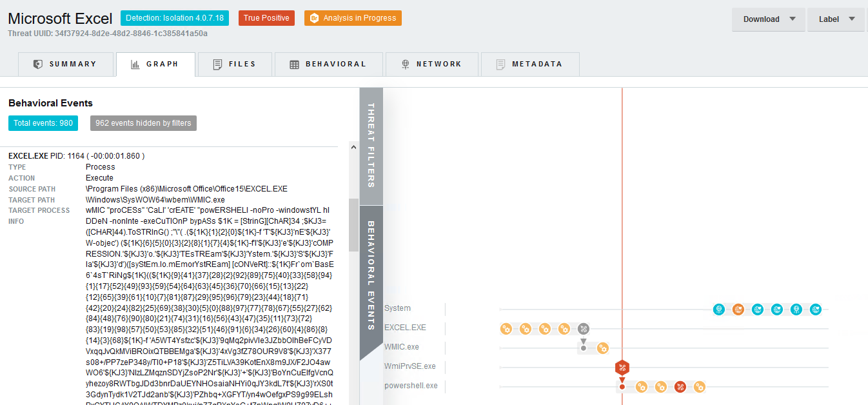The height and width of the screenshot is (405, 868).
Task: Select the second gear event in powershell.exe row
Action: pyautogui.click(x=661, y=387)
